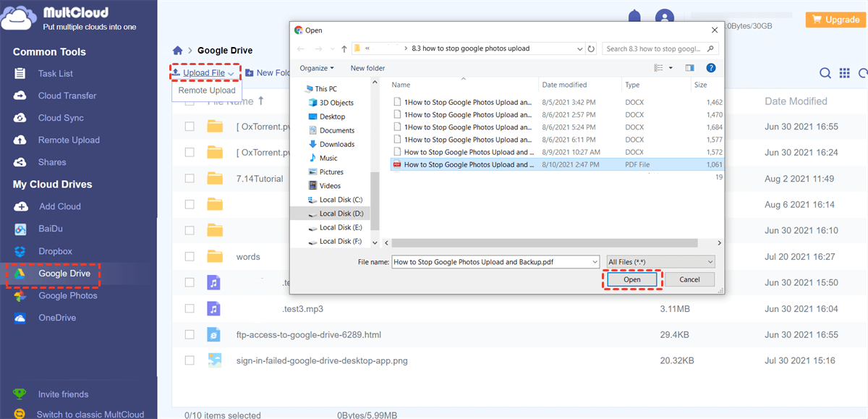Click the orange Upgrade button
Viewport: 868px width, 419px height.
point(835,20)
